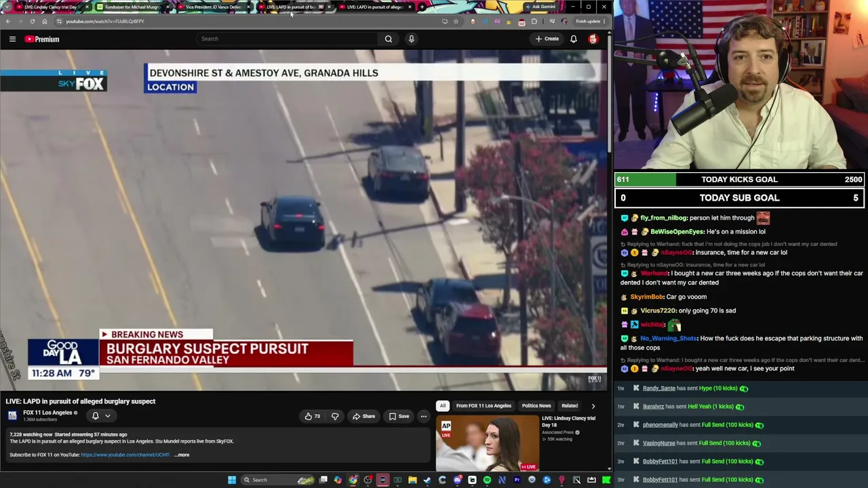Switch to Vice President JD Vance tab
The image size is (868, 488).
pos(213,7)
